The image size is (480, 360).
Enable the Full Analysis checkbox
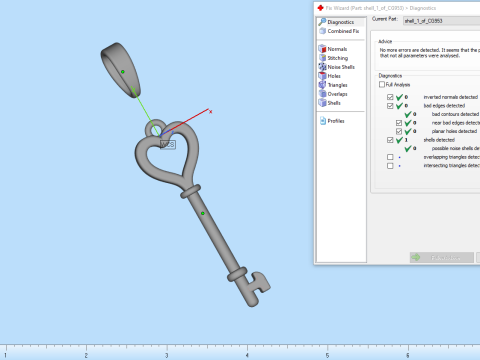pos(382,84)
